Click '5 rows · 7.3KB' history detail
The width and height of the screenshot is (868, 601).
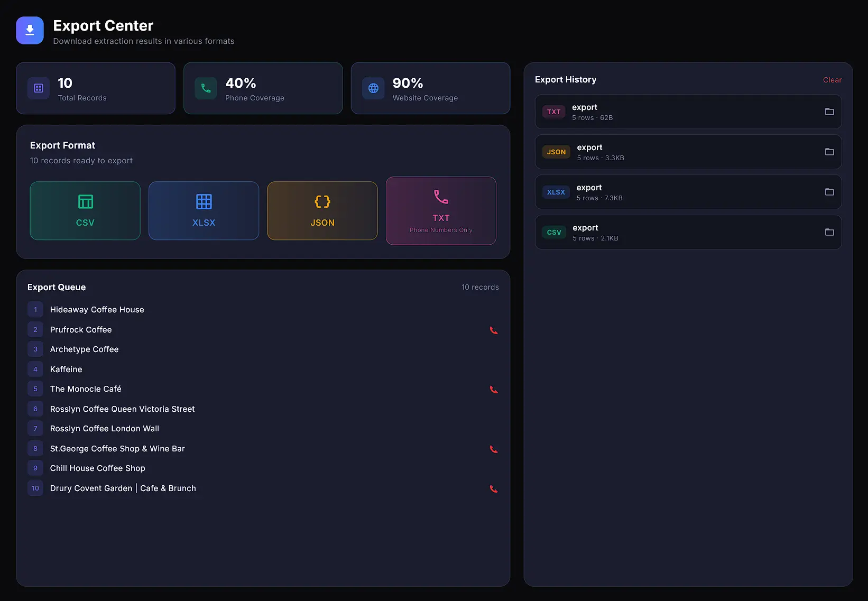click(599, 198)
